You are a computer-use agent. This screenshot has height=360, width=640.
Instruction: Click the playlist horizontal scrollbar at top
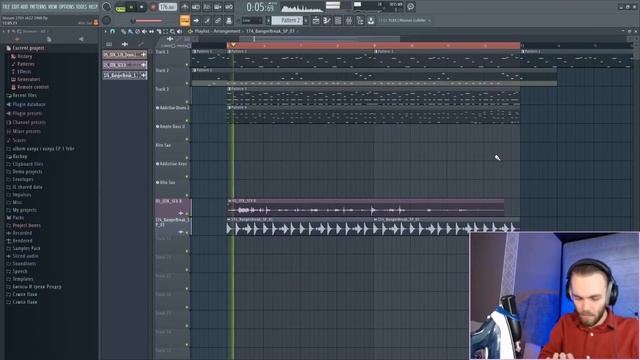pos(319,39)
